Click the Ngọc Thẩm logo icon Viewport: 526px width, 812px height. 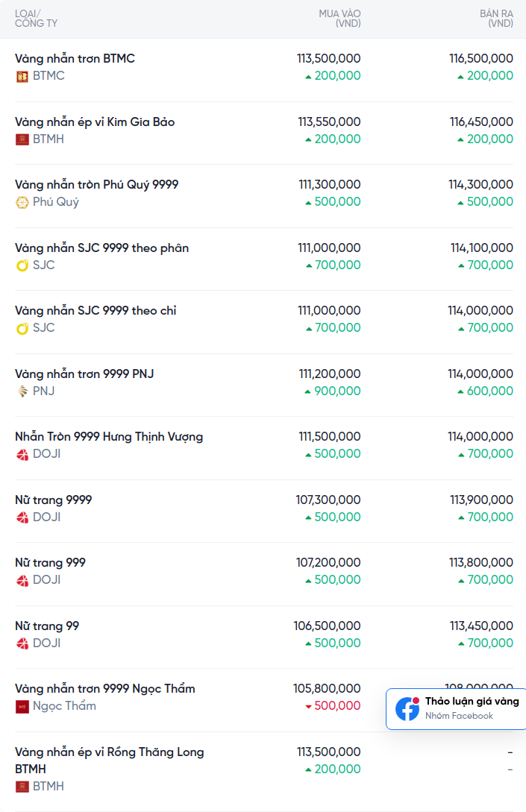(x=22, y=707)
